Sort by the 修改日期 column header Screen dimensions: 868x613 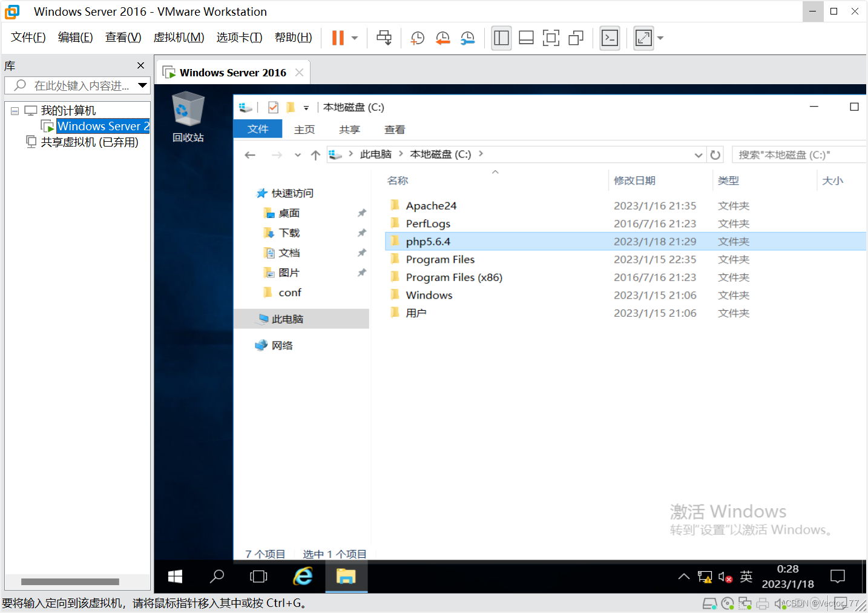point(634,181)
